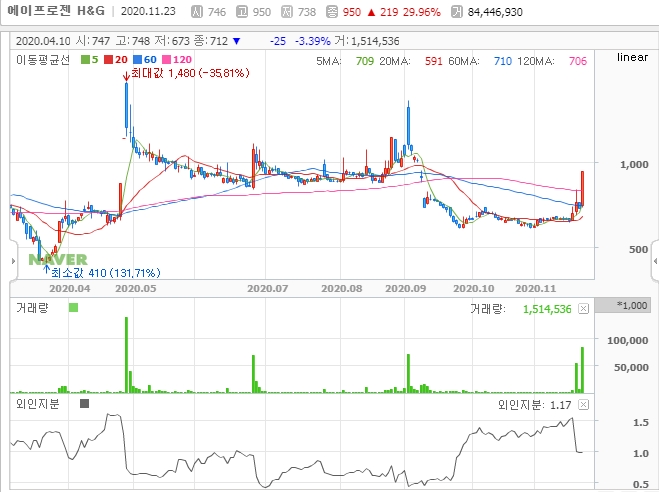Screen dimensions: 659x492
Task: Click the low price icon beside 738
Action: (287, 12)
